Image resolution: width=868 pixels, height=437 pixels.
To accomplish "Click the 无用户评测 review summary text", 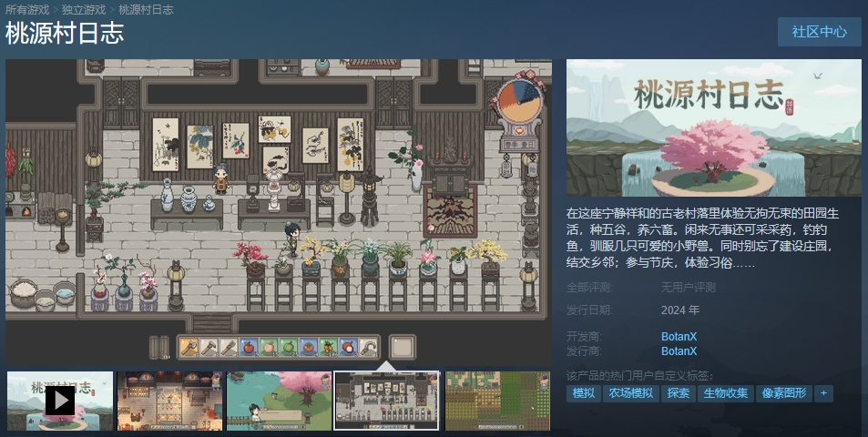I will pos(688,287).
